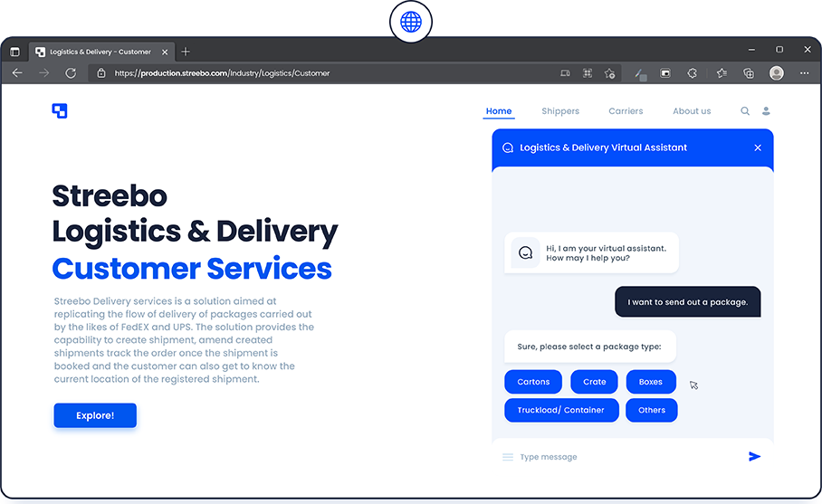The height and width of the screenshot is (504, 822).
Task: Click the 'I want to send out a package.' message
Action: (x=688, y=302)
